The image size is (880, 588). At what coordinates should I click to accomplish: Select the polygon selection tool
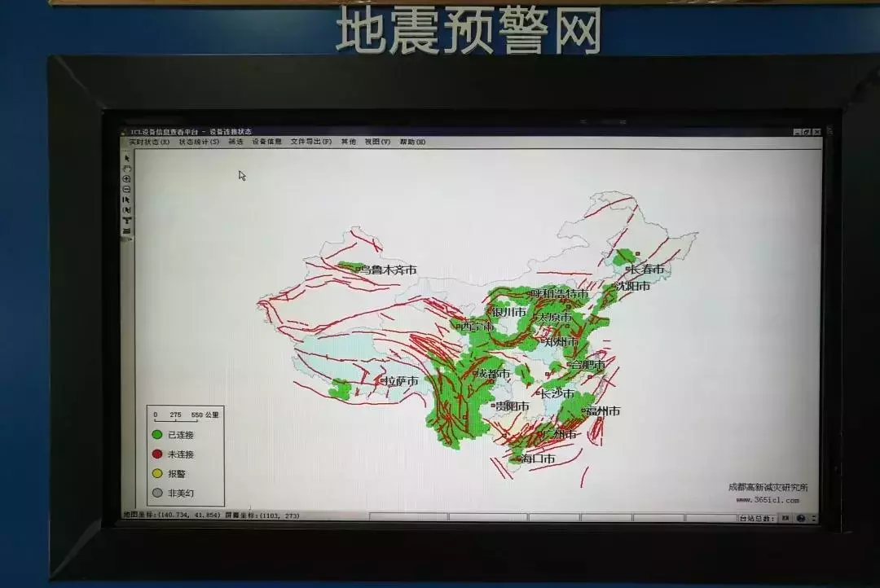coord(127,211)
